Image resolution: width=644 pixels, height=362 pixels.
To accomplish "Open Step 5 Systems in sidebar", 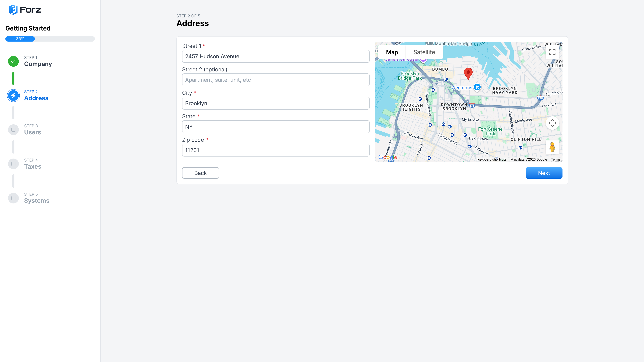I will tap(37, 198).
